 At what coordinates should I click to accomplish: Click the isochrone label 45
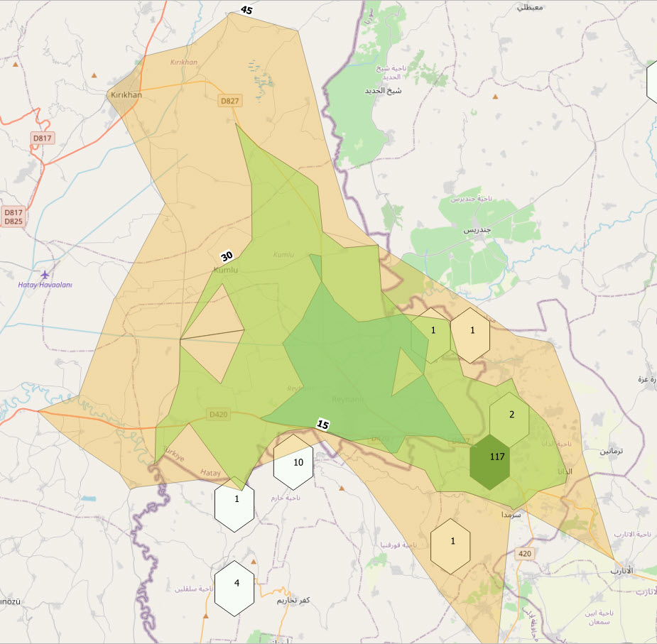pyautogui.click(x=246, y=10)
